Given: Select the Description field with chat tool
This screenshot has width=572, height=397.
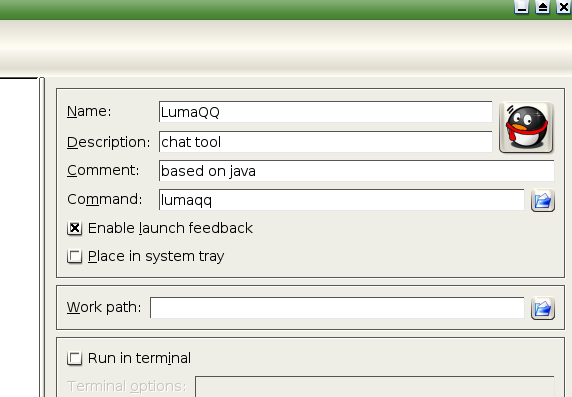Looking at the screenshot, I should click(325, 142).
